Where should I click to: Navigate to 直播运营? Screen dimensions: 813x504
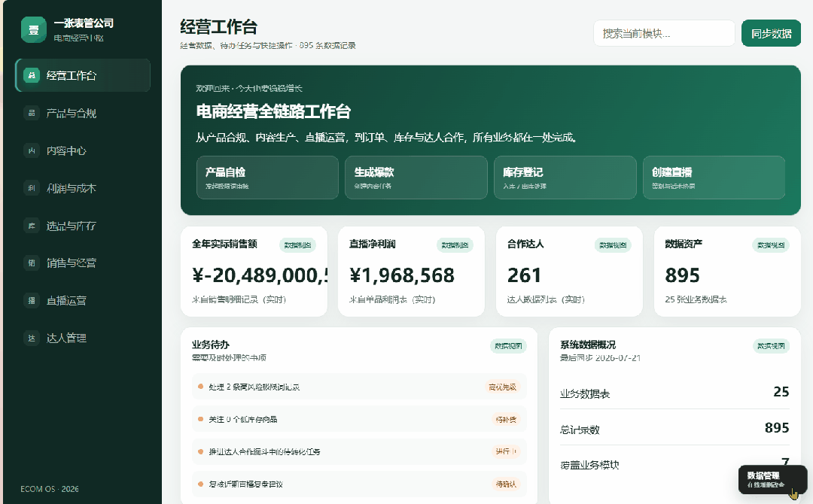pos(83,300)
